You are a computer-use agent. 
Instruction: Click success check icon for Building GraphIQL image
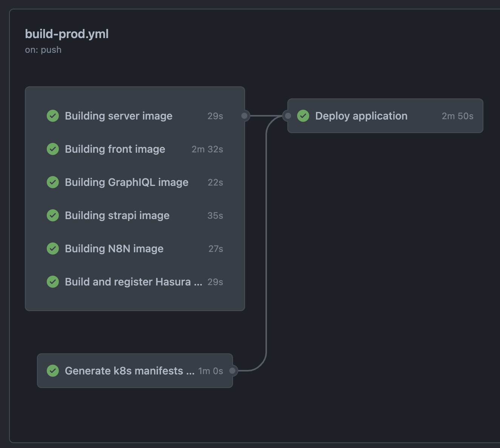[x=53, y=182]
